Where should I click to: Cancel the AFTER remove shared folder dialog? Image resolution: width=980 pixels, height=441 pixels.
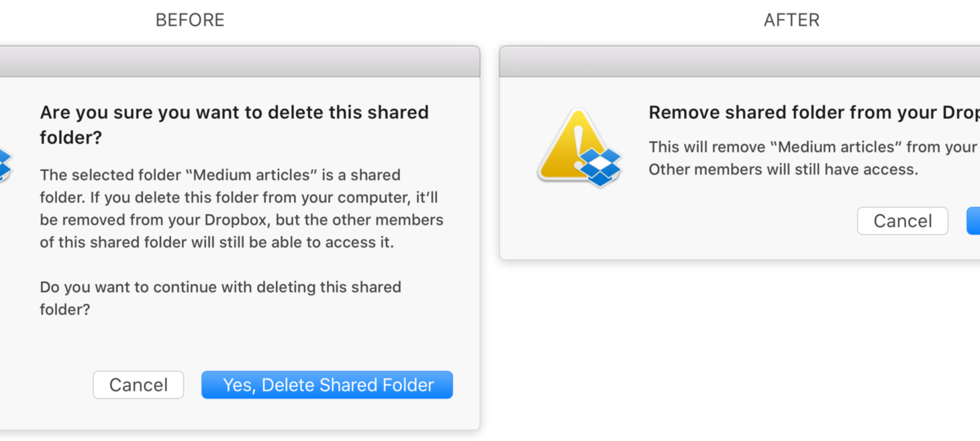pos(902,221)
